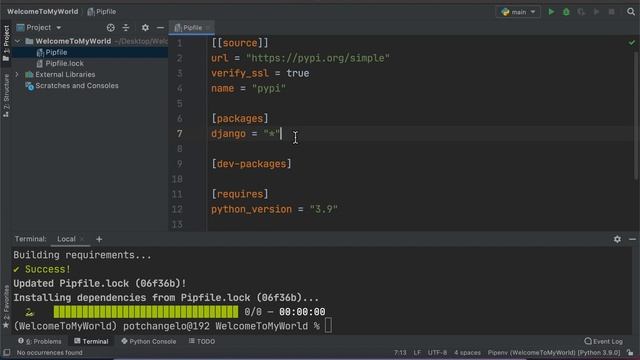Click the inspection green checkmark indicator

(632, 42)
